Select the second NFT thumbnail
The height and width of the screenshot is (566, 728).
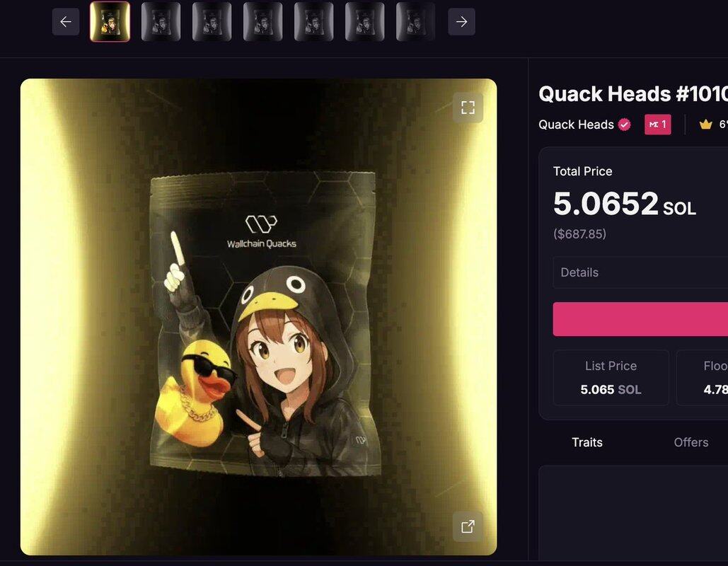(x=161, y=21)
